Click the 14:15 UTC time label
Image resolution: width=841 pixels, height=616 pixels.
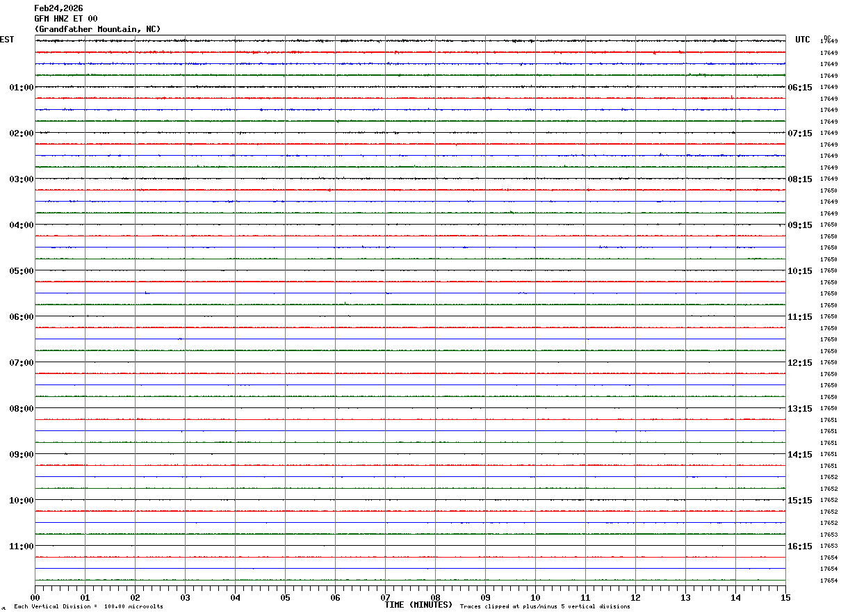[x=800, y=454]
